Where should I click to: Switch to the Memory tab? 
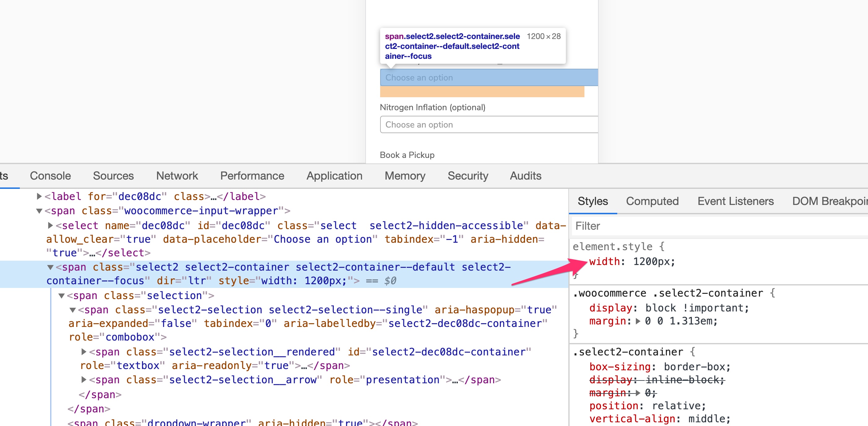click(405, 176)
